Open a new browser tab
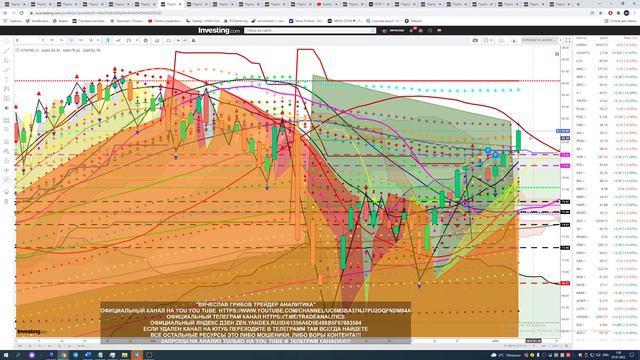This screenshot has width=640, height=360. point(578,4)
